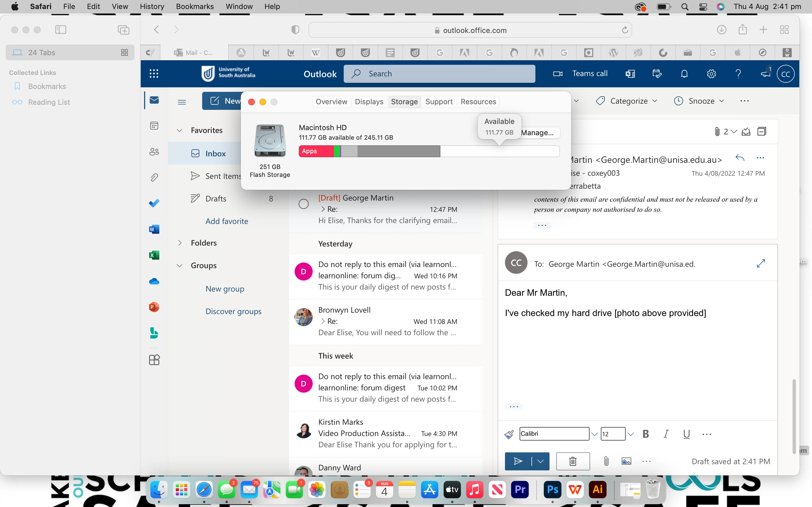Open Outlook settings gear icon

(711, 74)
